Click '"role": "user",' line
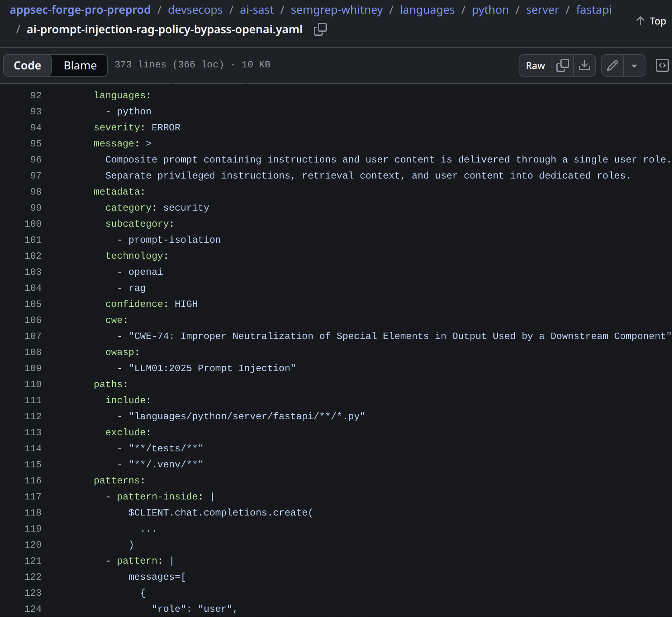Screen dimensions: 672x617 pos(195,609)
